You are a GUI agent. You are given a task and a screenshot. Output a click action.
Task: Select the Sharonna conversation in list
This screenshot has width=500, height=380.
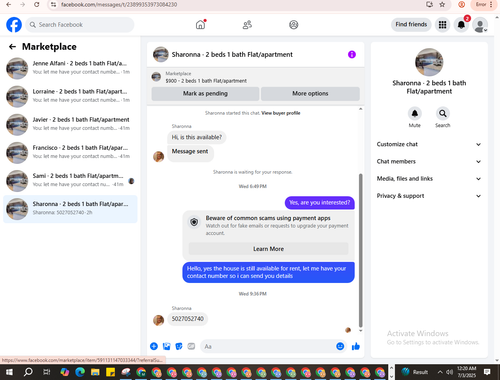point(70,209)
